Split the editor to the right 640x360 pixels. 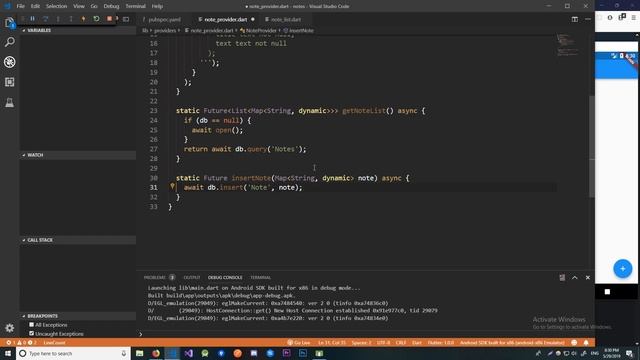pyautogui.click(x=575, y=19)
